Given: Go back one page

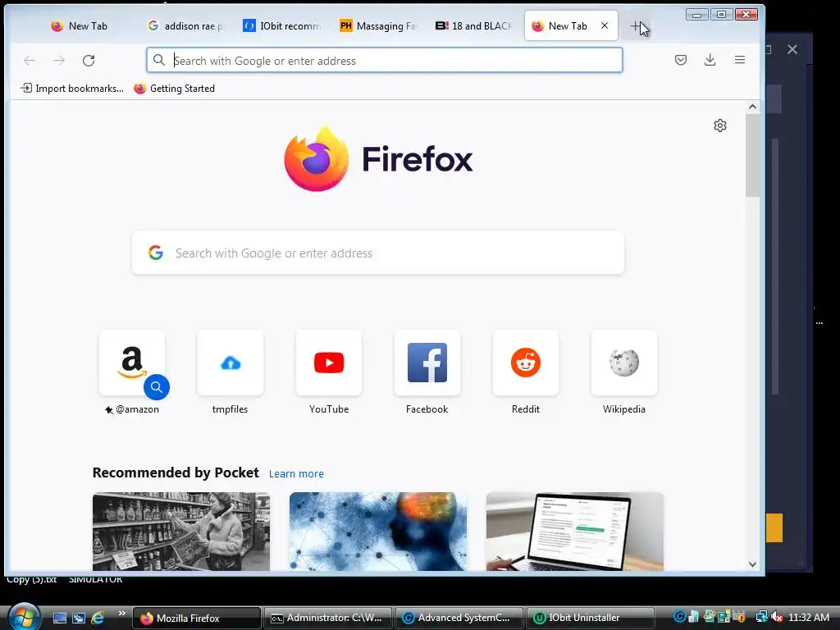Looking at the screenshot, I should point(30,61).
